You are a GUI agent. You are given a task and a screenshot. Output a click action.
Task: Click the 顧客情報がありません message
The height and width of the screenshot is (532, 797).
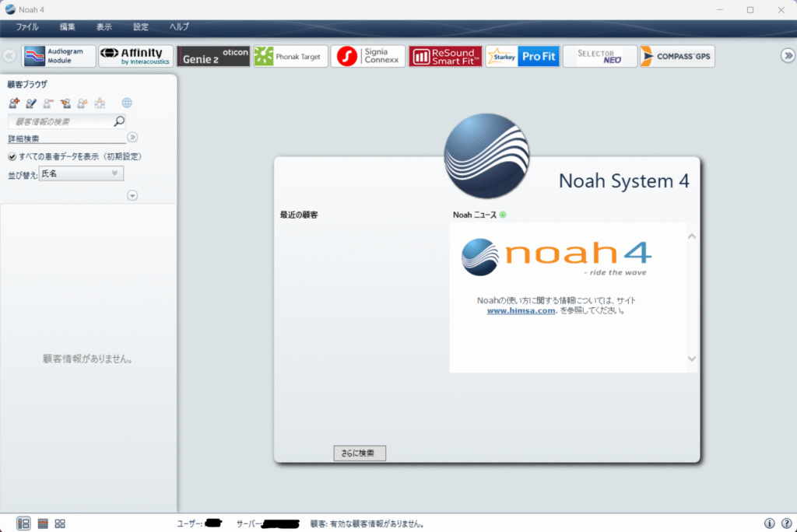pos(88,359)
